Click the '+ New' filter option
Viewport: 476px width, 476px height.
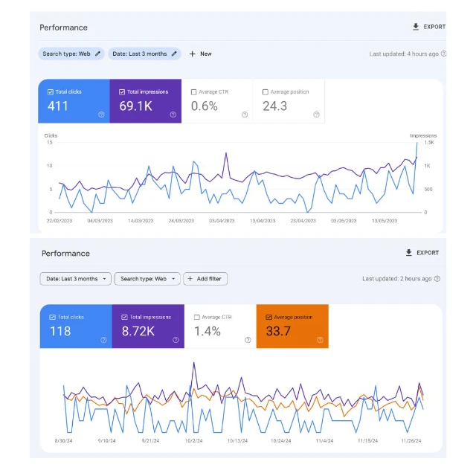200,54
